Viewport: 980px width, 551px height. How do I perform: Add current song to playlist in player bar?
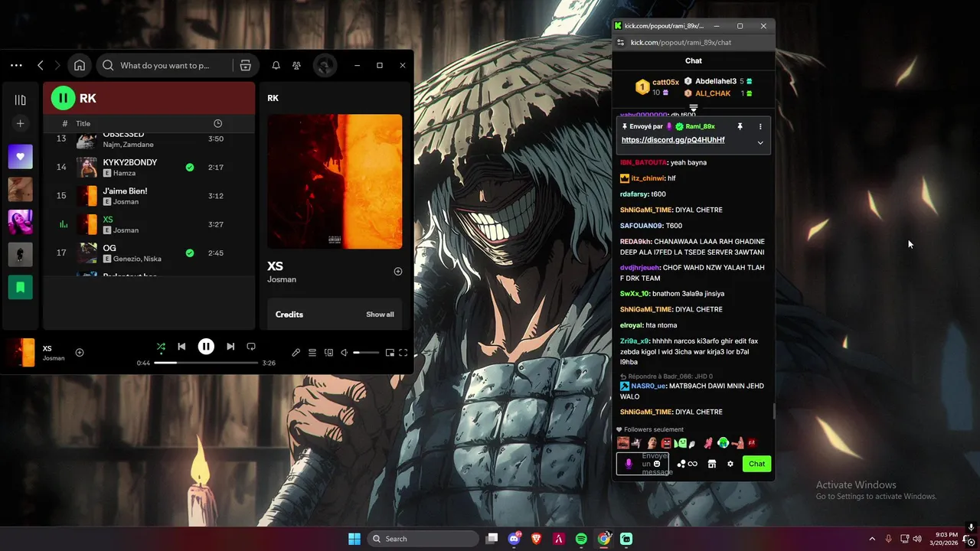tap(79, 352)
